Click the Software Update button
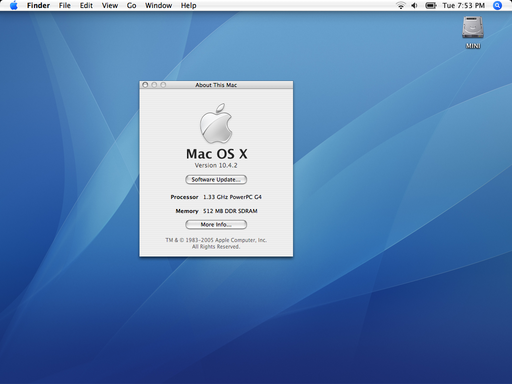This screenshot has width=512, height=384. (x=216, y=179)
